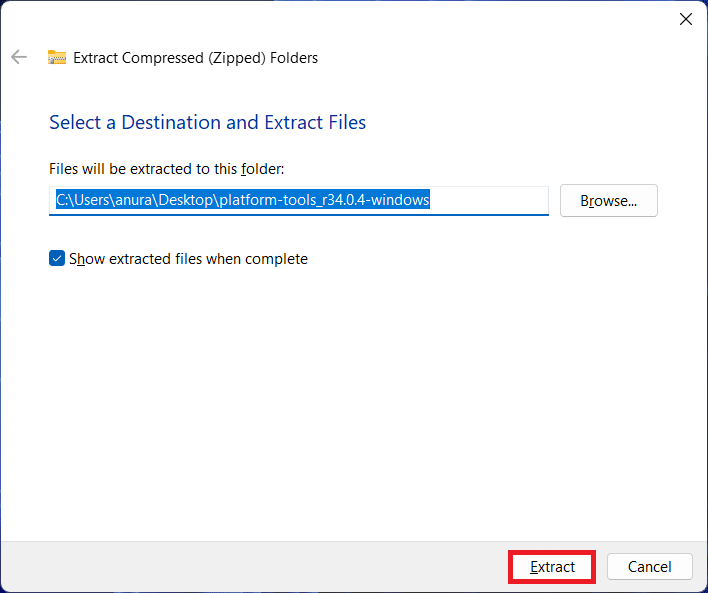Click 'Extract Compressed (Zipped) Folders' title text
708x593 pixels.
(x=196, y=58)
